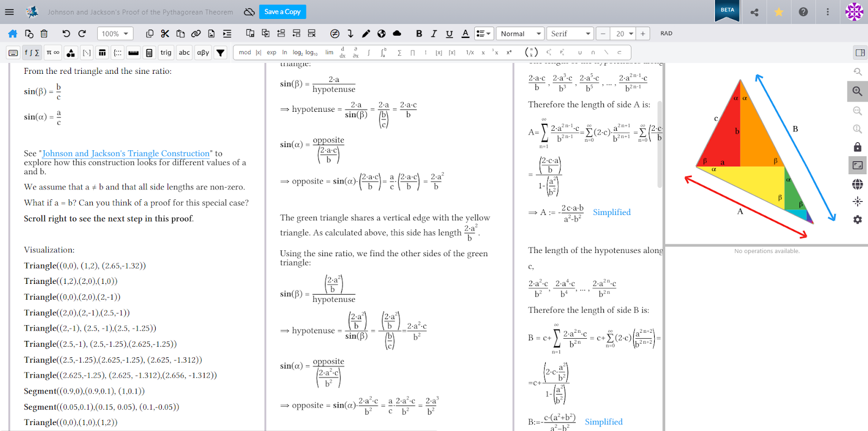Toggle italic formatting
Image resolution: width=868 pixels, height=431 pixels.
(x=434, y=34)
